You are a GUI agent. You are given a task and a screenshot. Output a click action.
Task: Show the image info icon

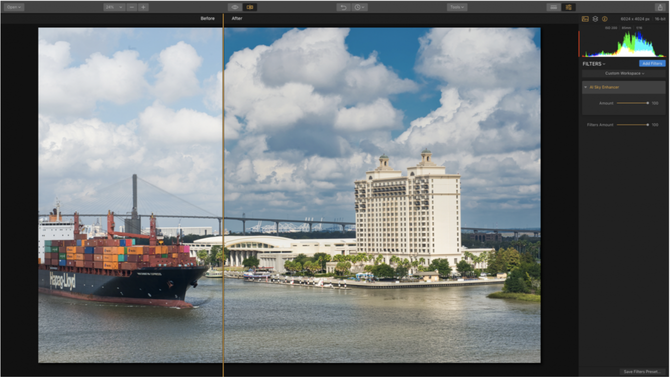(x=605, y=19)
